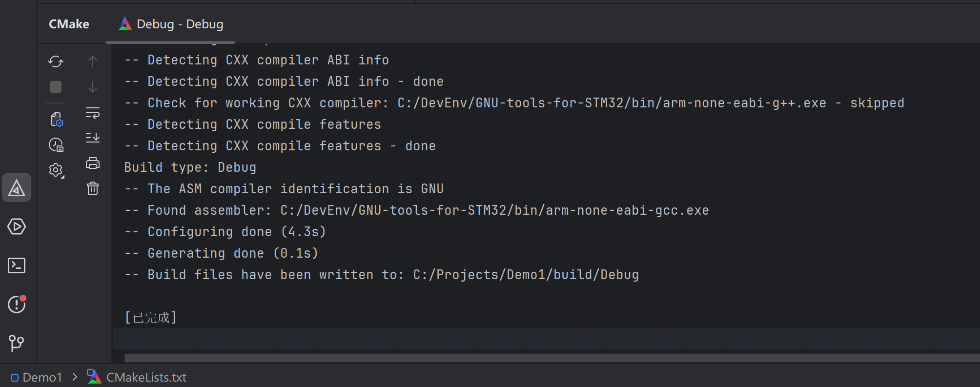
Task: Jump to previous message with up arrow
Action: pyautogui.click(x=92, y=61)
